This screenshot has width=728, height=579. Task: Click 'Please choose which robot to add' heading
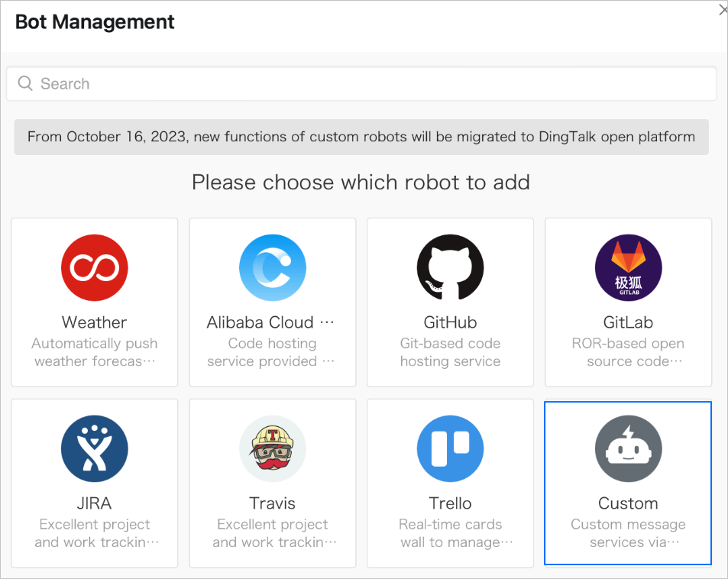coord(361,183)
